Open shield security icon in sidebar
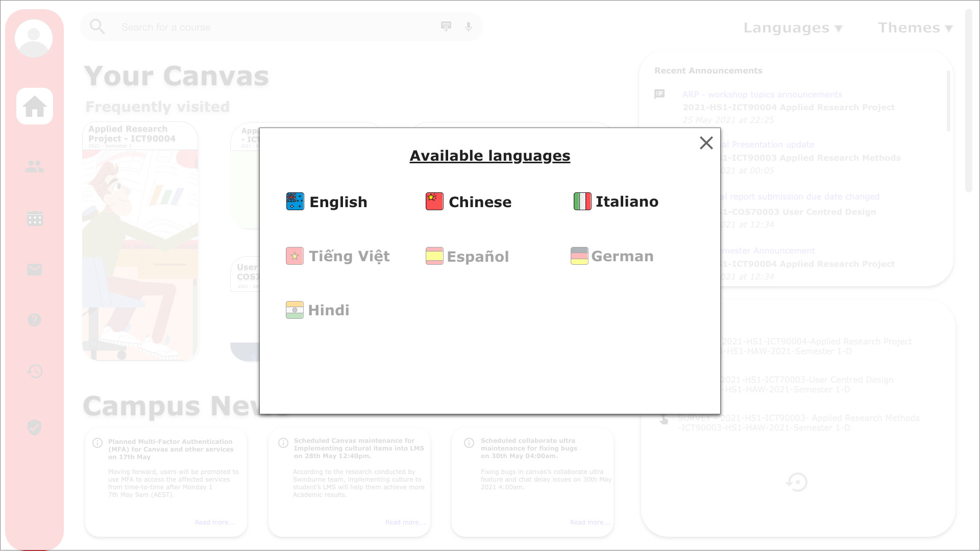The width and height of the screenshot is (980, 551). click(35, 428)
